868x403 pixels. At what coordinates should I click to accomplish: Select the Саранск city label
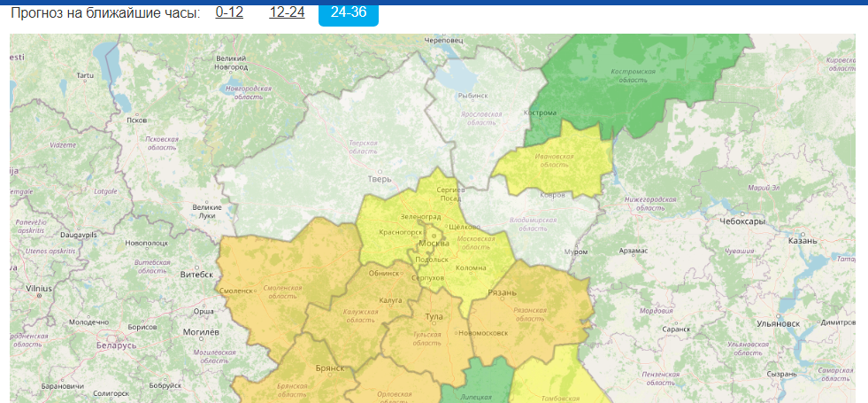click(677, 329)
